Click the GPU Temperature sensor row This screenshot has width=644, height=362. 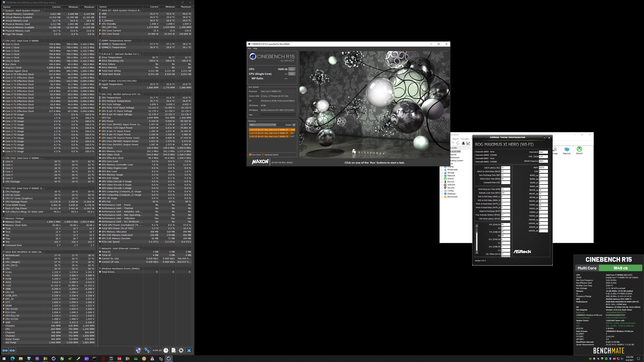click(x=145, y=98)
